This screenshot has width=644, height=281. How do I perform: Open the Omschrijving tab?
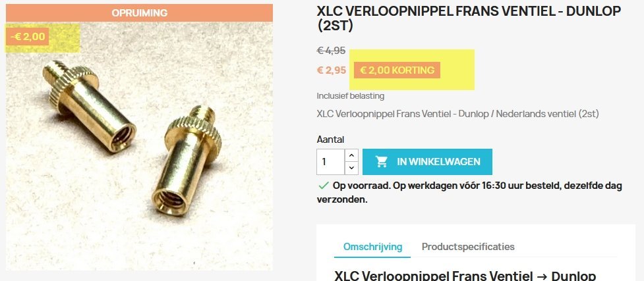pos(372,247)
